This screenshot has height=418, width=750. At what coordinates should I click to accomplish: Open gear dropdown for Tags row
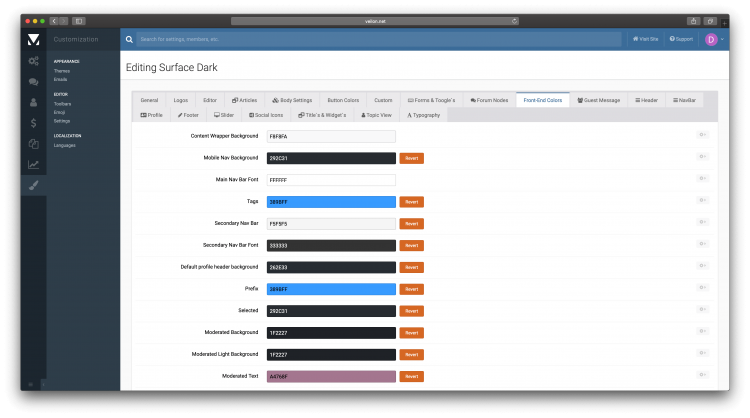pyautogui.click(x=702, y=201)
